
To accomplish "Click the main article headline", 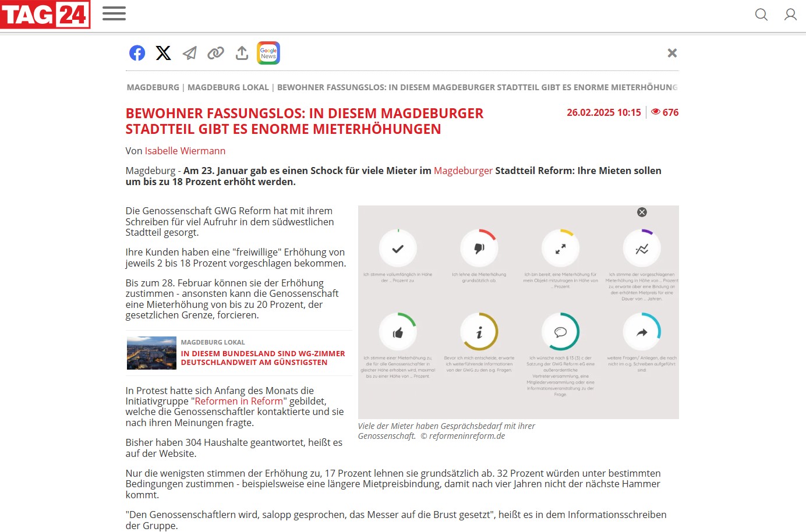I will [x=305, y=121].
